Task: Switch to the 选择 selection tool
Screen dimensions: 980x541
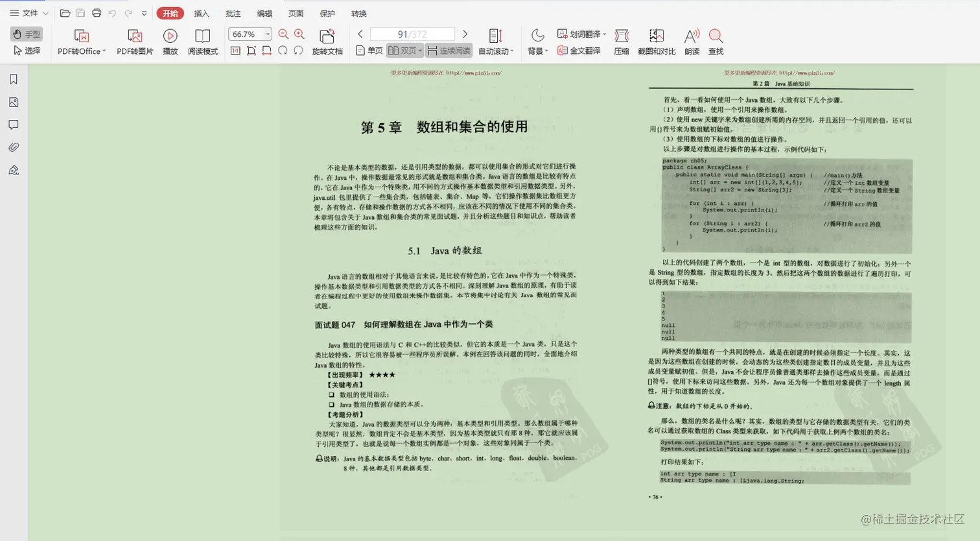Action: tap(26, 50)
